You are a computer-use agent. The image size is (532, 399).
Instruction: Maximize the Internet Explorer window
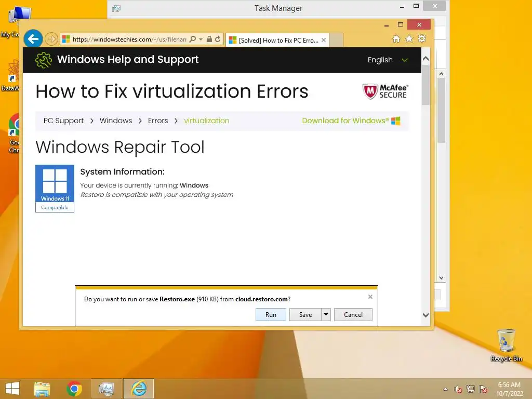tap(401, 25)
